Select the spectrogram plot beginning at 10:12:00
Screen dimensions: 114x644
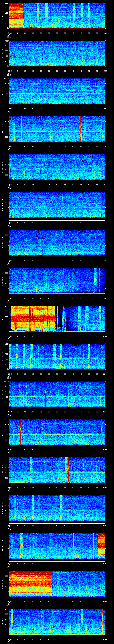coord(57,432)
